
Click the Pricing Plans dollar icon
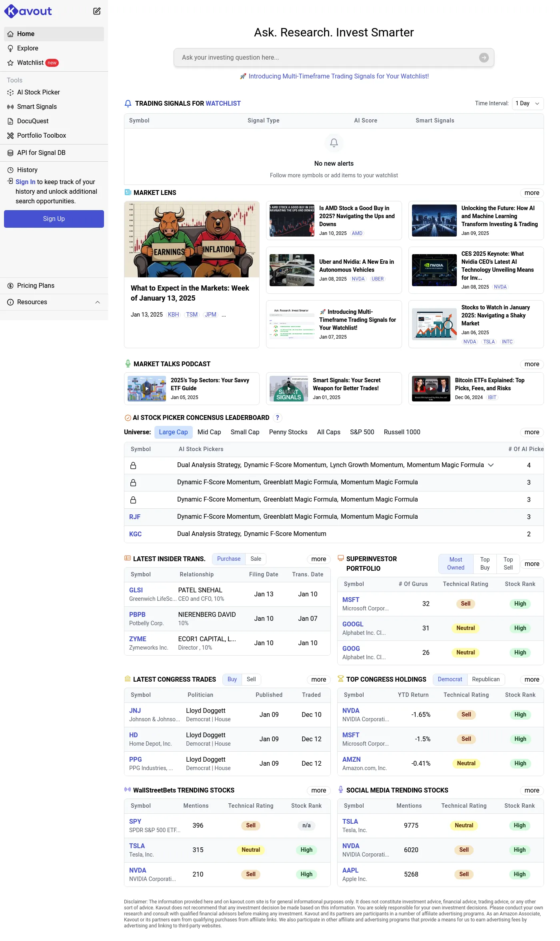pos(10,286)
